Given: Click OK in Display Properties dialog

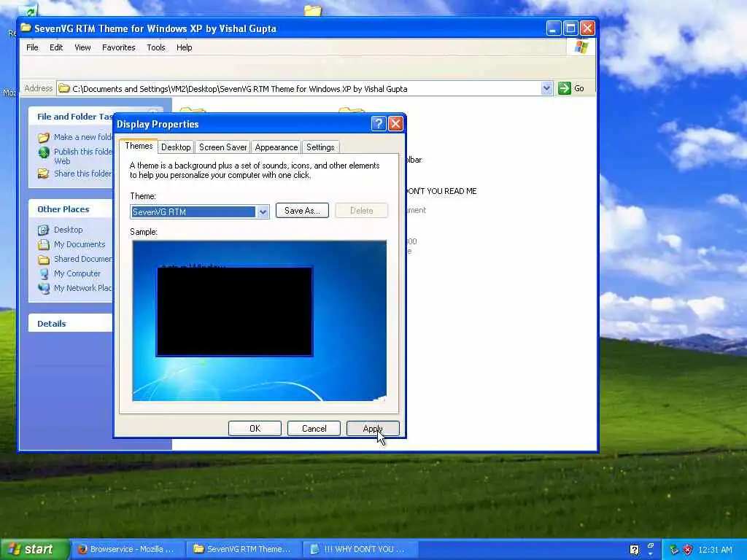Looking at the screenshot, I should tap(255, 429).
